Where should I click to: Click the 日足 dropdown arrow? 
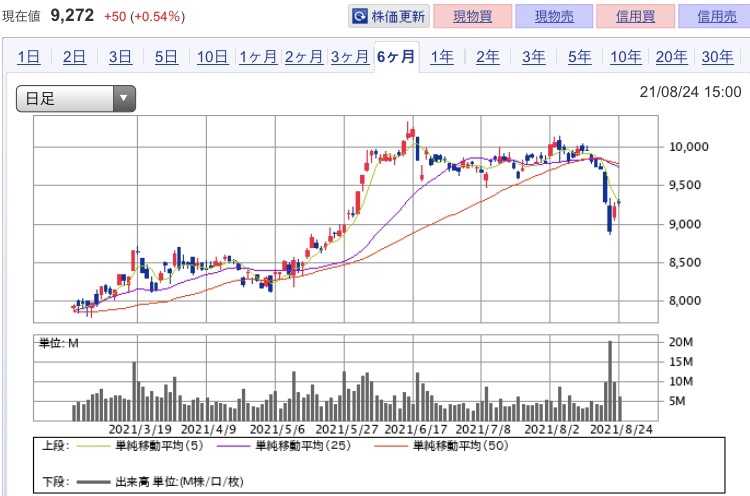(124, 99)
